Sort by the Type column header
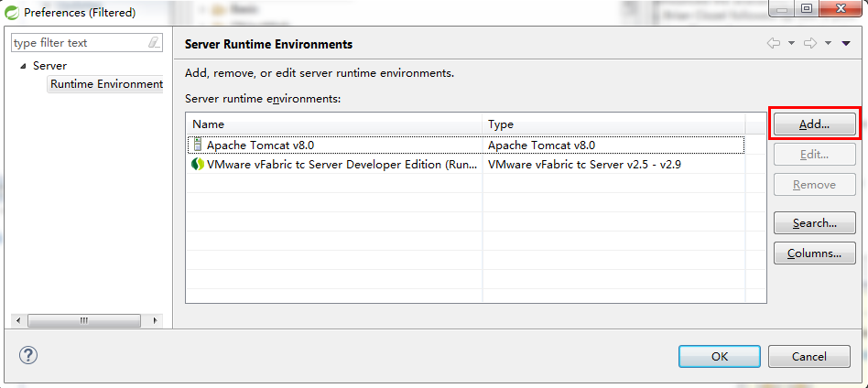 click(x=613, y=124)
